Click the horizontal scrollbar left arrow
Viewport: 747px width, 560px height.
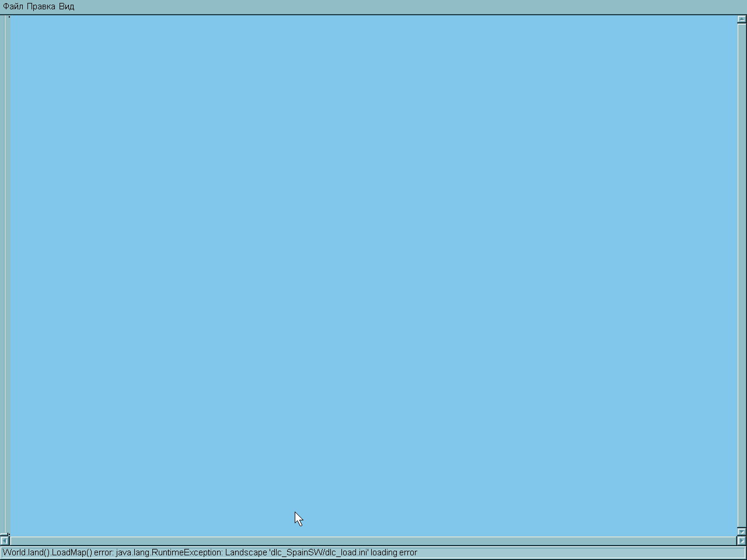5,541
